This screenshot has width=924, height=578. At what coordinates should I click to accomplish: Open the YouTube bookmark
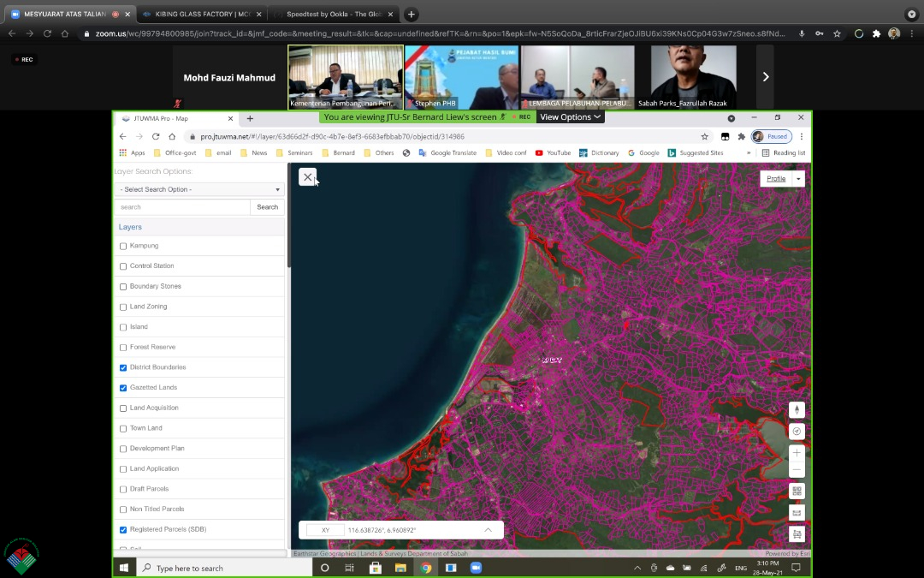[x=553, y=152]
